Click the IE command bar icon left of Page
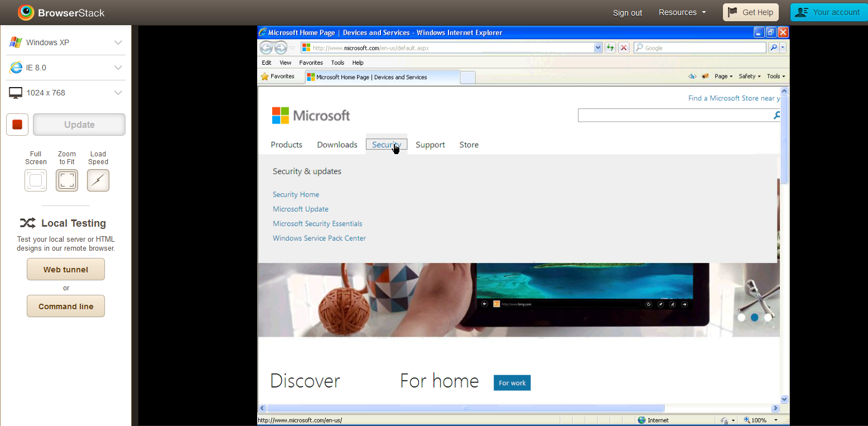 pyautogui.click(x=705, y=76)
